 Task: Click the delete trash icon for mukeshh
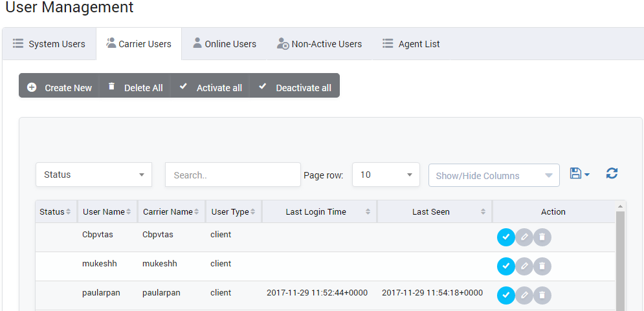[542, 266]
